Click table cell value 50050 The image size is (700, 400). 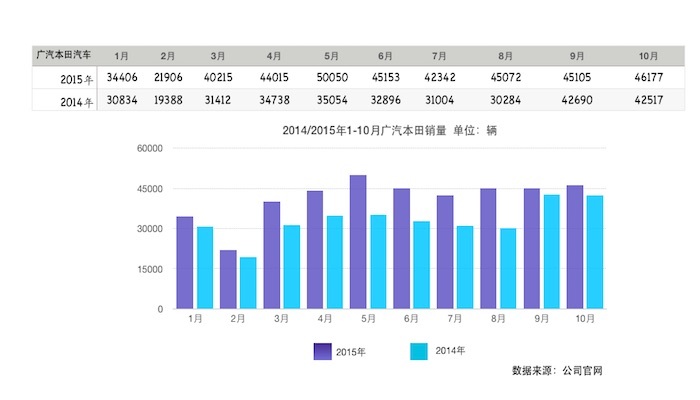pos(332,78)
